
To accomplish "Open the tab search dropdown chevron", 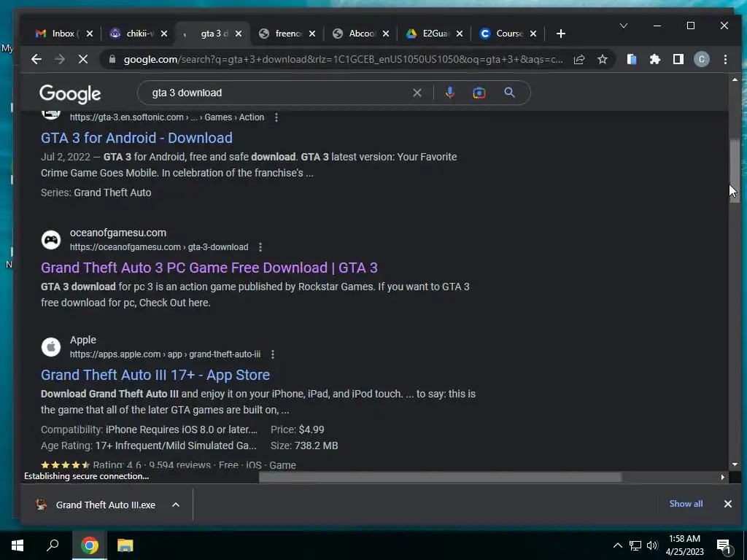I will click(623, 26).
